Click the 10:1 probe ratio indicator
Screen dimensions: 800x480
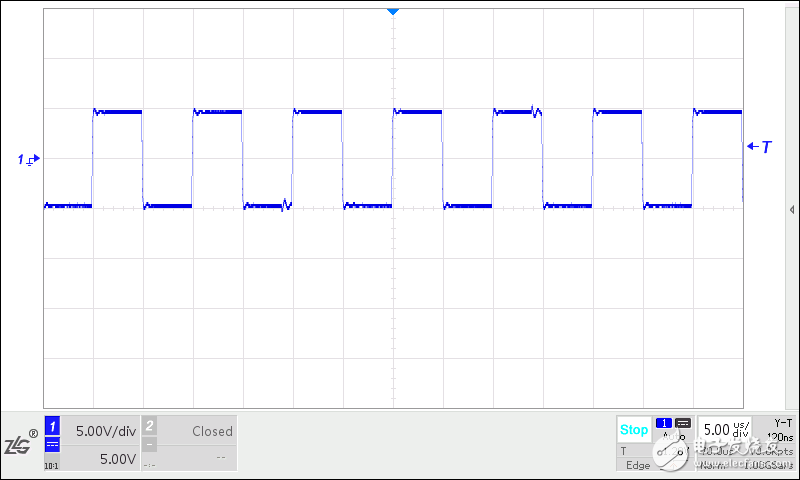[x=51, y=465]
